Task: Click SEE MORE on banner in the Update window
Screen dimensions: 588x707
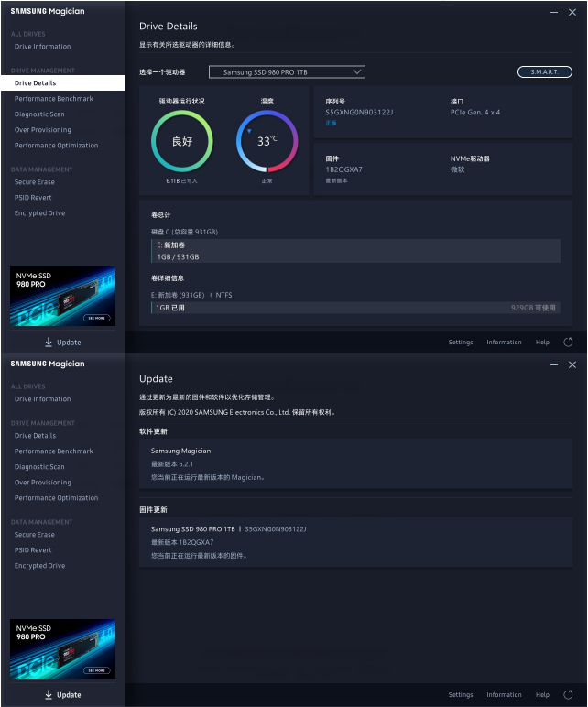Action: click(96, 670)
